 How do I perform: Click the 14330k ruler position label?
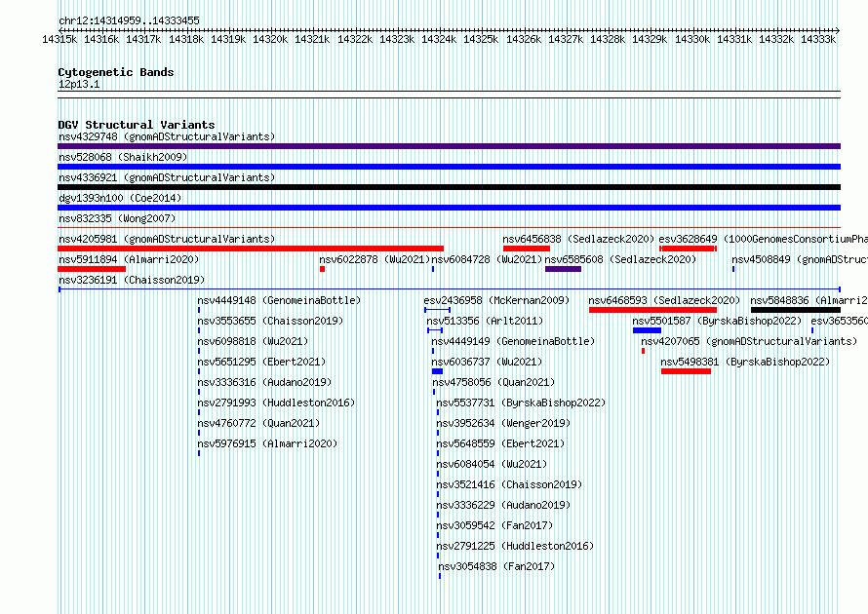point(692,39)
